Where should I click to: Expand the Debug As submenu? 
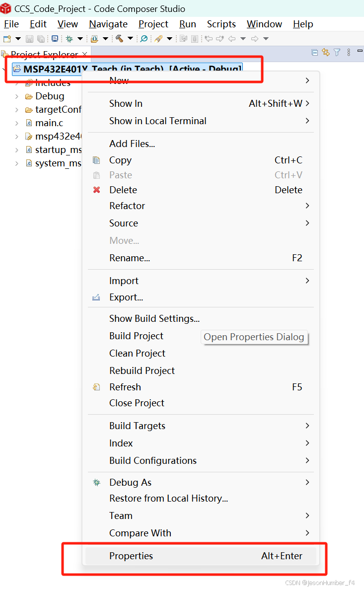tap(130, 482)
